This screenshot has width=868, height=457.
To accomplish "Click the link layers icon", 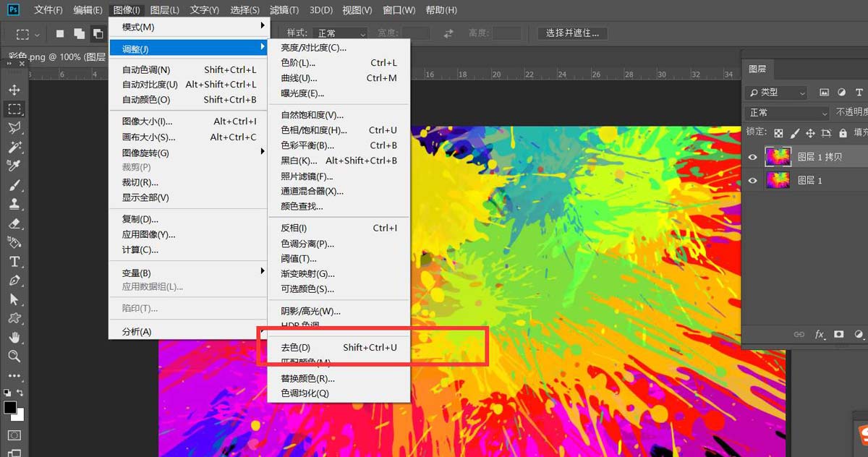I will tap(799, 335).
